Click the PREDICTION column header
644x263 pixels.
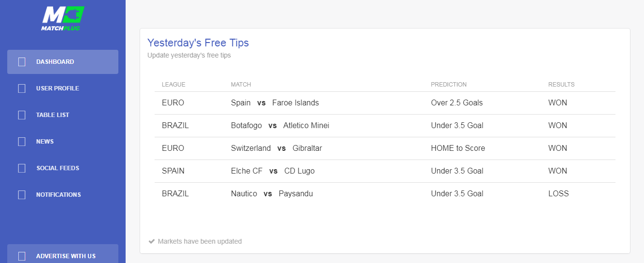pos(449,85)
